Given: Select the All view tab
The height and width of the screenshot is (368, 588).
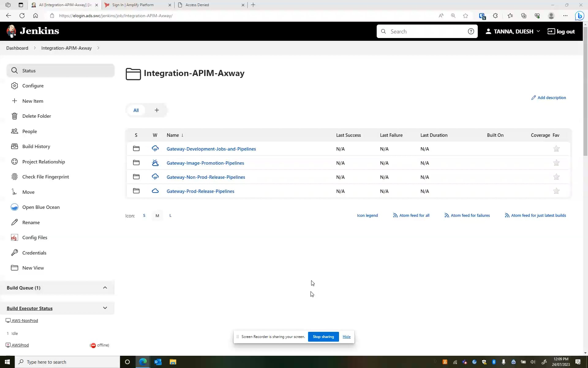Looking at the screenshot, I should (x=136, y=110).
